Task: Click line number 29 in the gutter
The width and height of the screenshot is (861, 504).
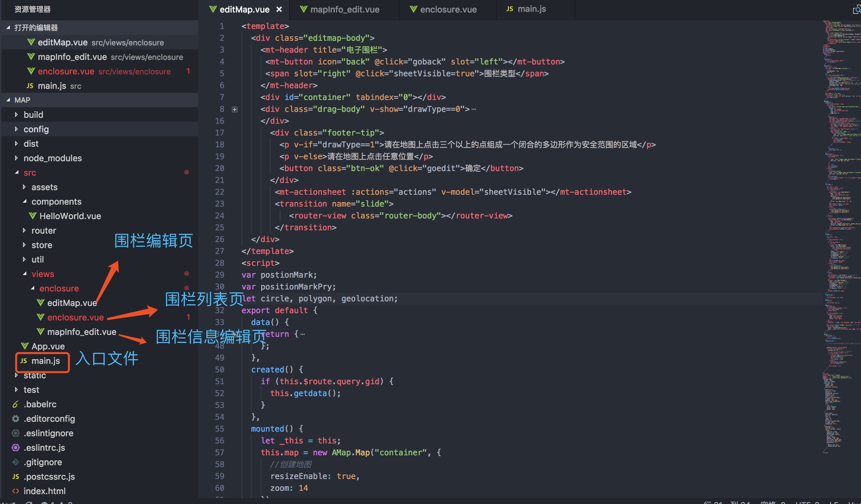Action: [x=220, y=275]
